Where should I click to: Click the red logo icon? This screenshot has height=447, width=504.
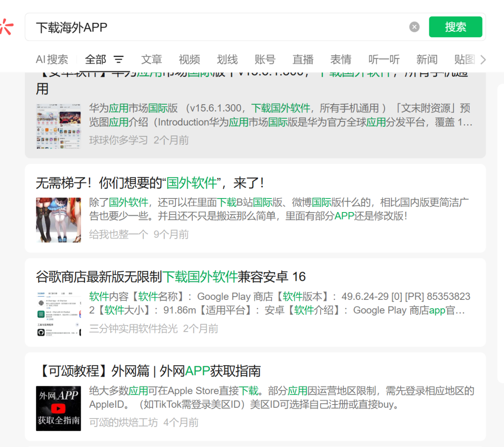[7, 26]
